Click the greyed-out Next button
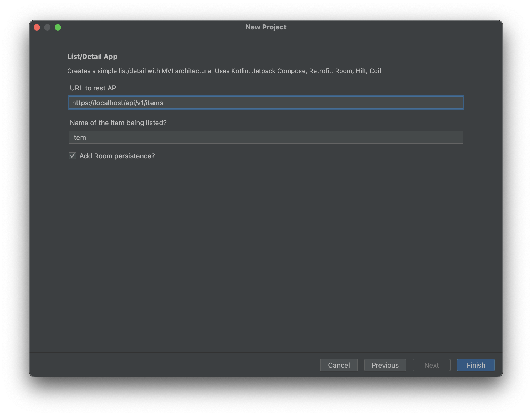This screenshot has height=416, width=532. coord(431,365)
